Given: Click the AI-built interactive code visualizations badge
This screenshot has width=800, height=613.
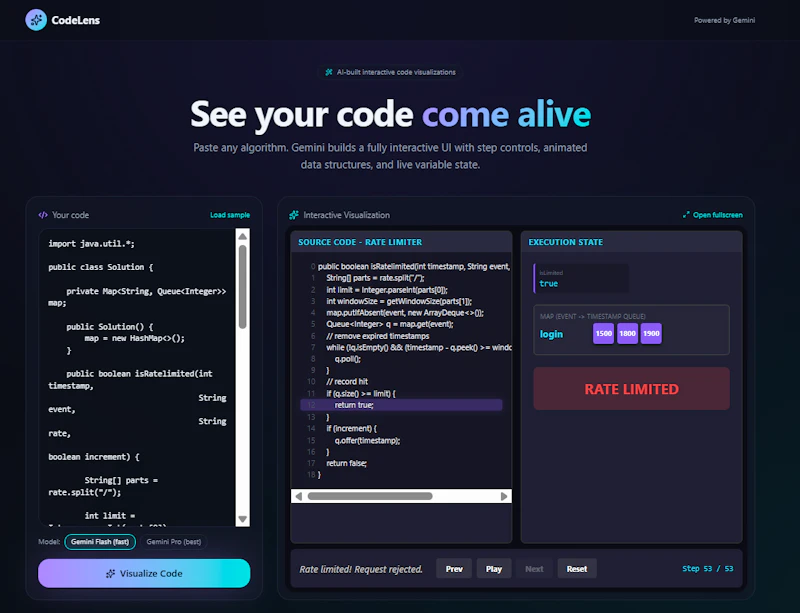Looking at the screenshot, I should click(390, 72).
